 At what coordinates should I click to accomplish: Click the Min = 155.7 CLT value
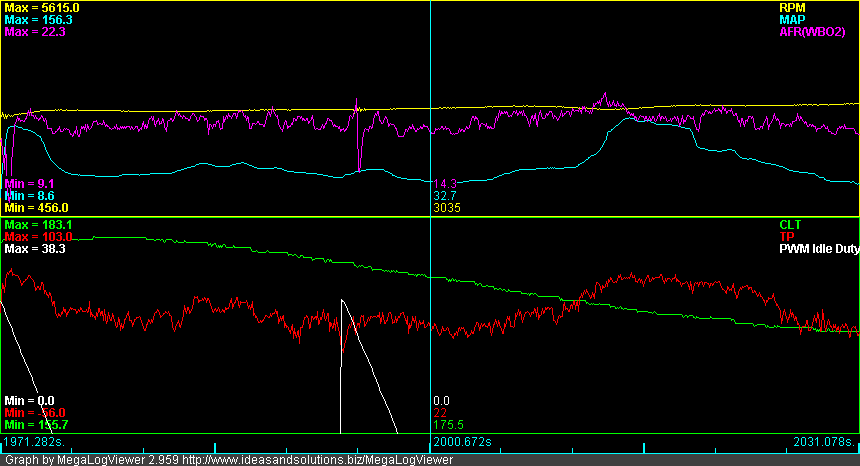(36, 425)
